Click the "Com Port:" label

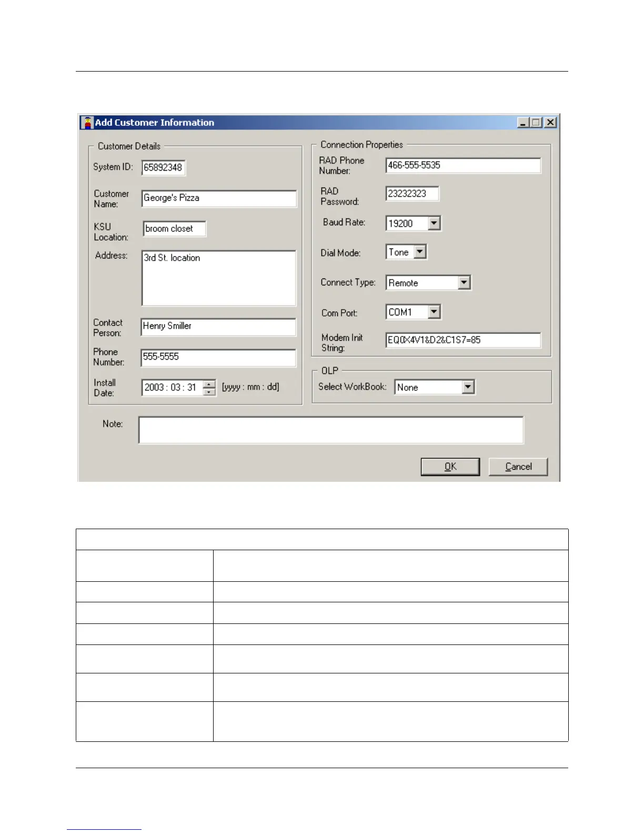pos(339,313)
